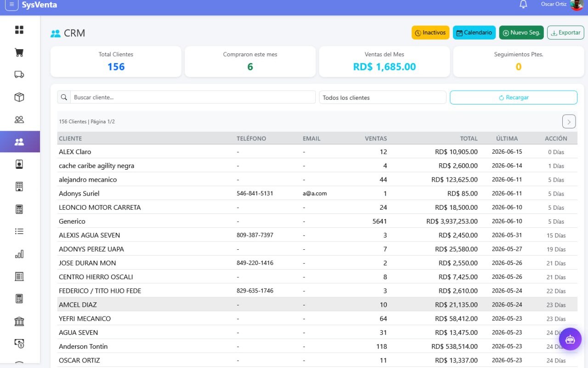Open Oscar Ortiz profile avatar
588x368 pixels.
point(577,5)
